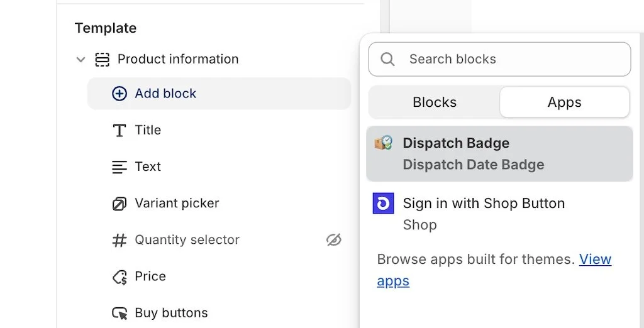Collapse the Product information section chevron
This screenshot has height=328, width=644.
[80, 60]
